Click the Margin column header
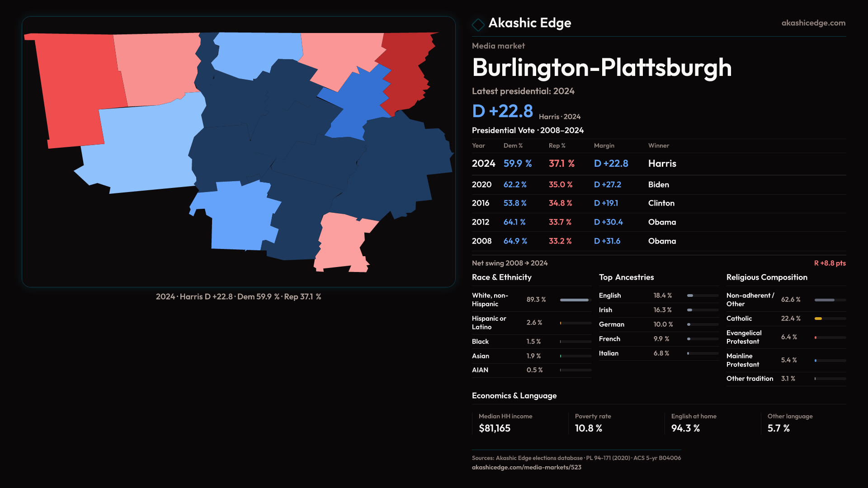This screenshot has width=868, height=488. (604, 145)
